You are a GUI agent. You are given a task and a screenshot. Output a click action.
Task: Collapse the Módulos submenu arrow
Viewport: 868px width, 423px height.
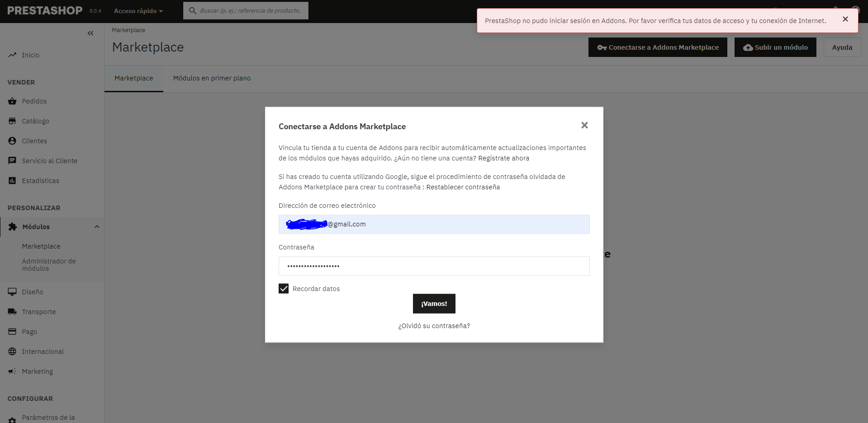97,226
